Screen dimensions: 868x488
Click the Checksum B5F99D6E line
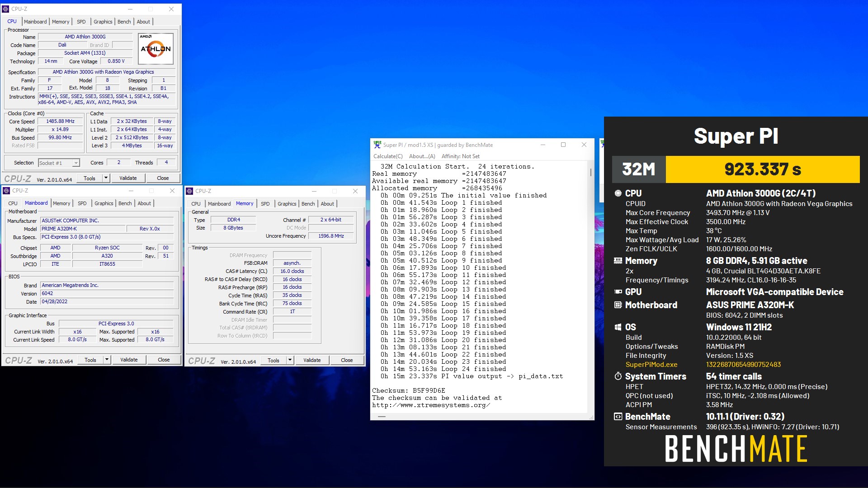coord(409,390)
